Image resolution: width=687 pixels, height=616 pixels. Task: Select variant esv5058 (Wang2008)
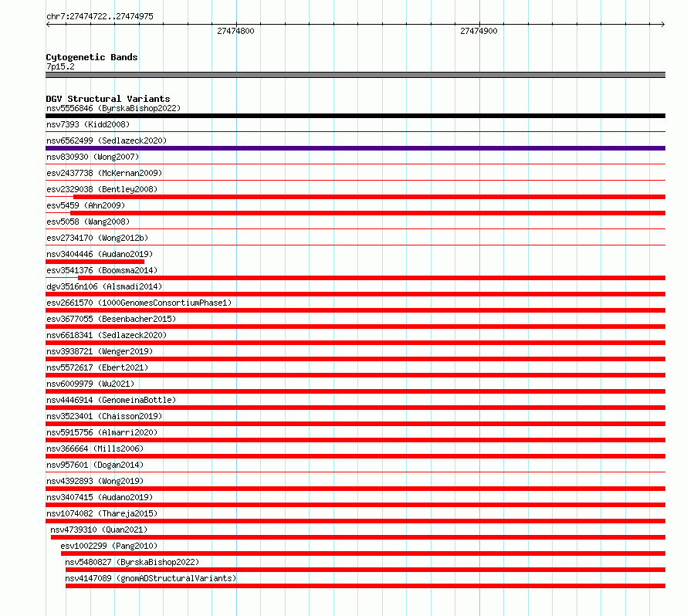tap(88, 222)
